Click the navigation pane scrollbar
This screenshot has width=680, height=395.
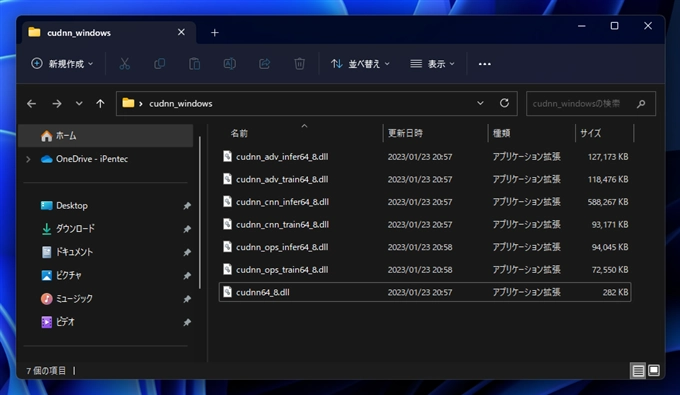[199, 212]
